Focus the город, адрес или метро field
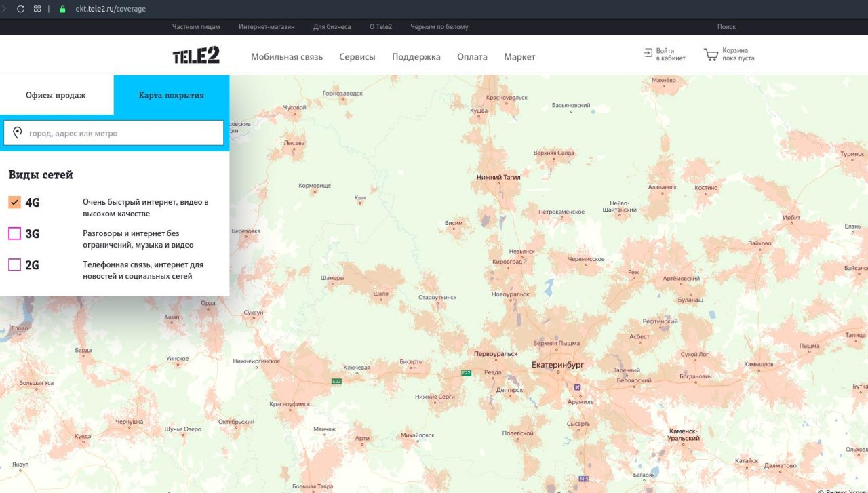This screenshot has width=868, height=493. coord(113,133)
